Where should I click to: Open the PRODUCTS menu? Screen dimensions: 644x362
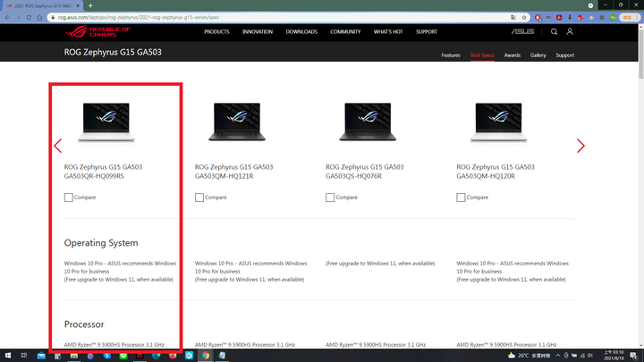point(216,31)
